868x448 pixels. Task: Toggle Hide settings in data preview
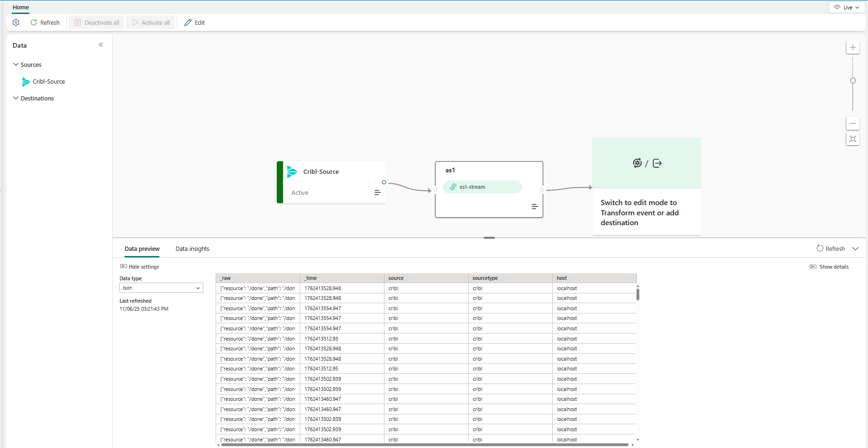(x=139, y=267)
